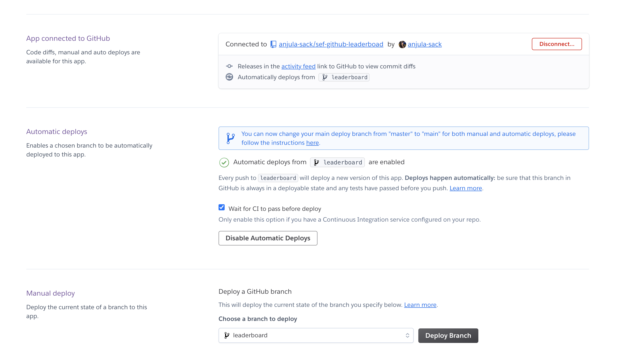Open the anjula-sack/sef-github-leaderboad repository link
This screenshot has height=364, width=635.
(x=331, y=44)
